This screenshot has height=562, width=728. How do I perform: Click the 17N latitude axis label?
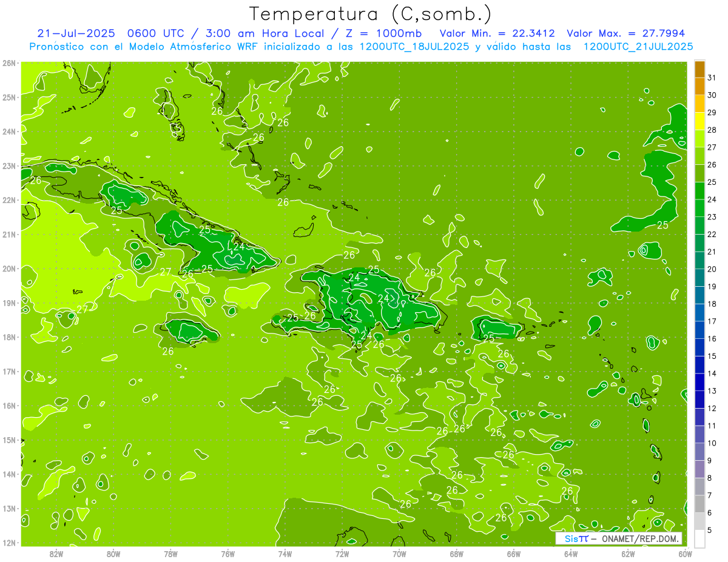click(8, 371)
